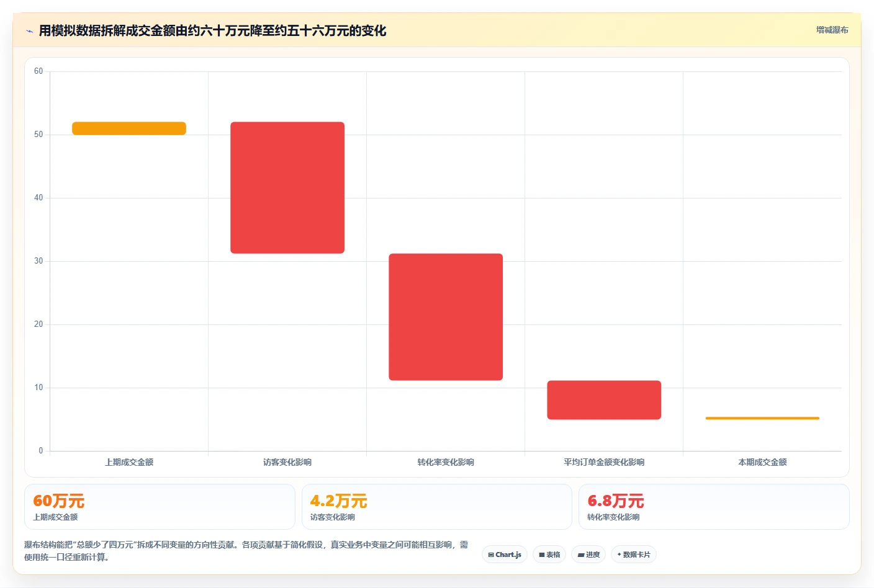This screenshot has width=874, height=588.
Task: Select the red 访客变化影响 bar
Action: tap(287, 187)
